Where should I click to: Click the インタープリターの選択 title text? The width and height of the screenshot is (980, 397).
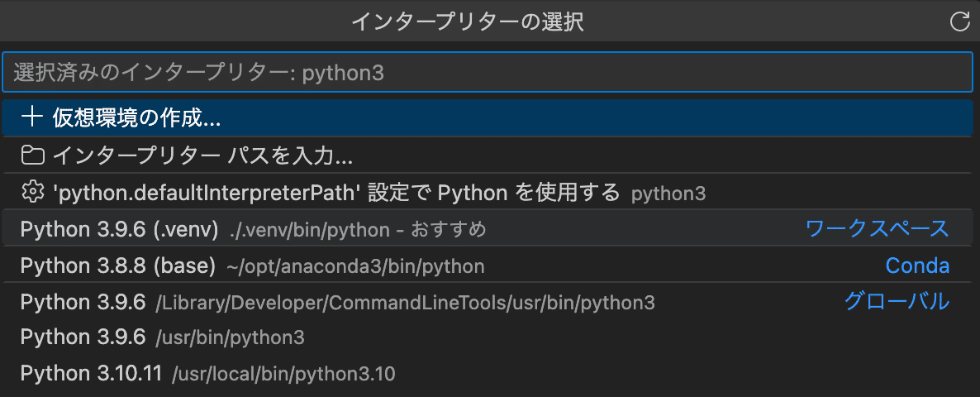click(x=468, y=22)
